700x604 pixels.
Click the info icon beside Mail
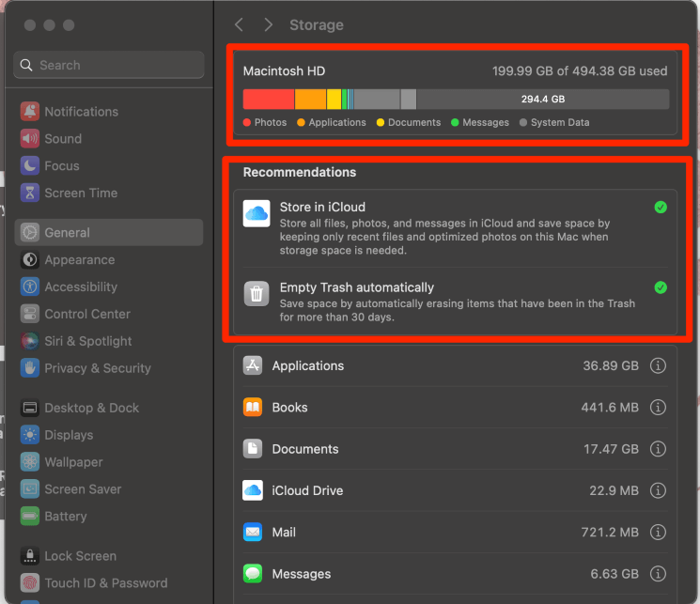658,533
